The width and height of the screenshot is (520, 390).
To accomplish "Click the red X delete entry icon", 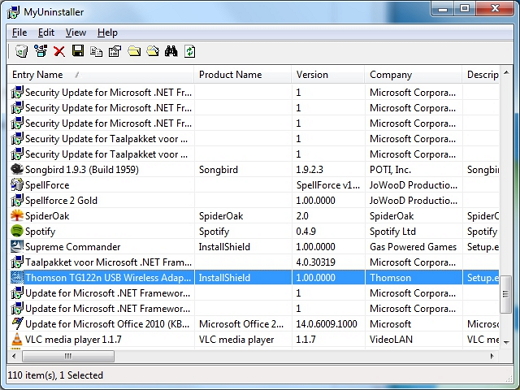I will pyautogui.click(x=59, y=52).
